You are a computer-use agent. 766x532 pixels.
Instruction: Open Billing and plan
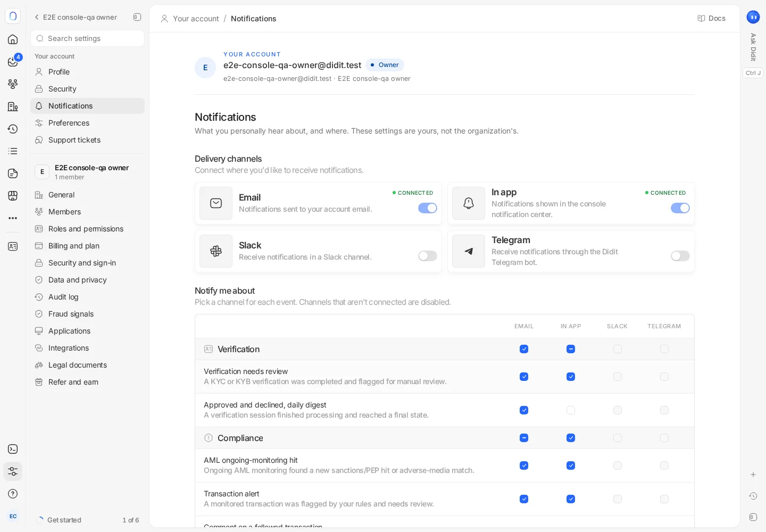(87, 246)
